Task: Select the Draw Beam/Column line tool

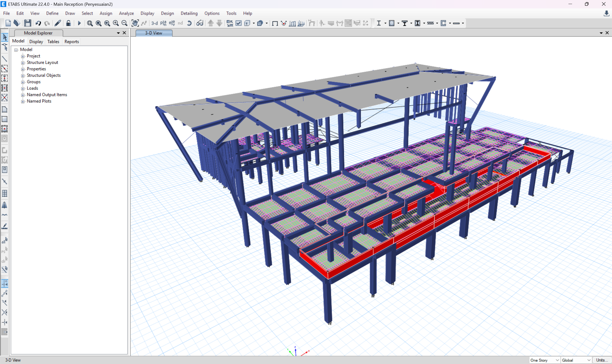Action: [x=4, y=59]
